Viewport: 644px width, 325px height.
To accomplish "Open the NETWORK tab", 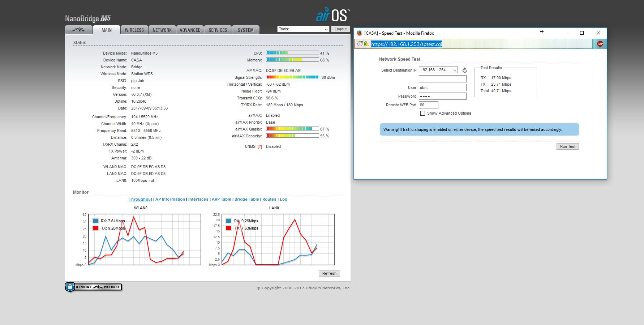I will click(x=162, y=30).
